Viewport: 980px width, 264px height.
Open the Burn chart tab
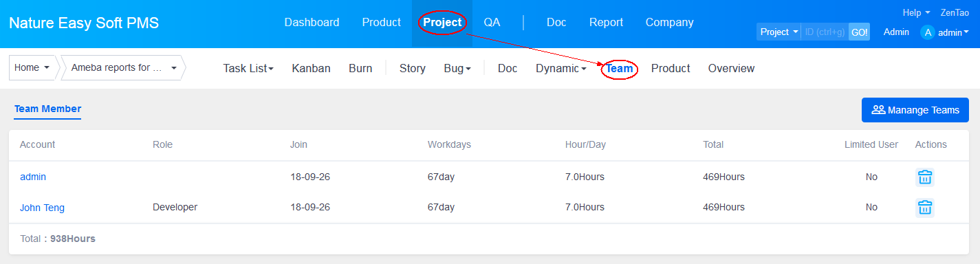tap(360, 69)
